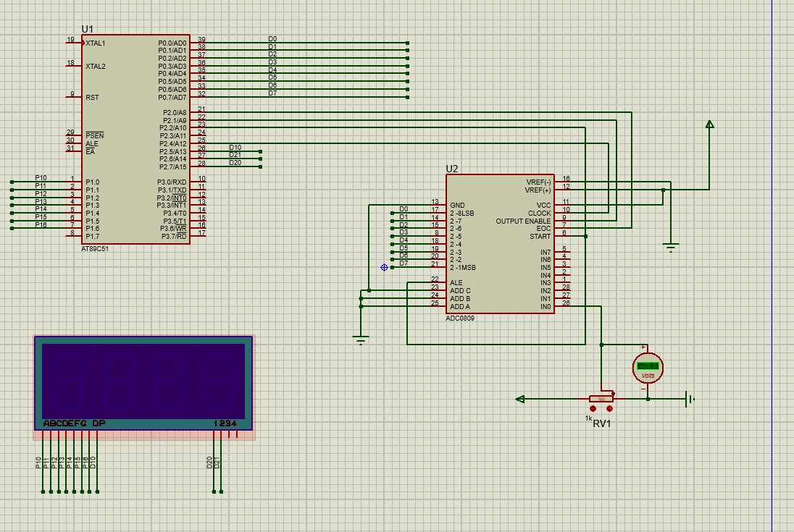794x532 pixels.
Task: Click the XTAL2 pin on U1
Action: (x=95, y=67)
